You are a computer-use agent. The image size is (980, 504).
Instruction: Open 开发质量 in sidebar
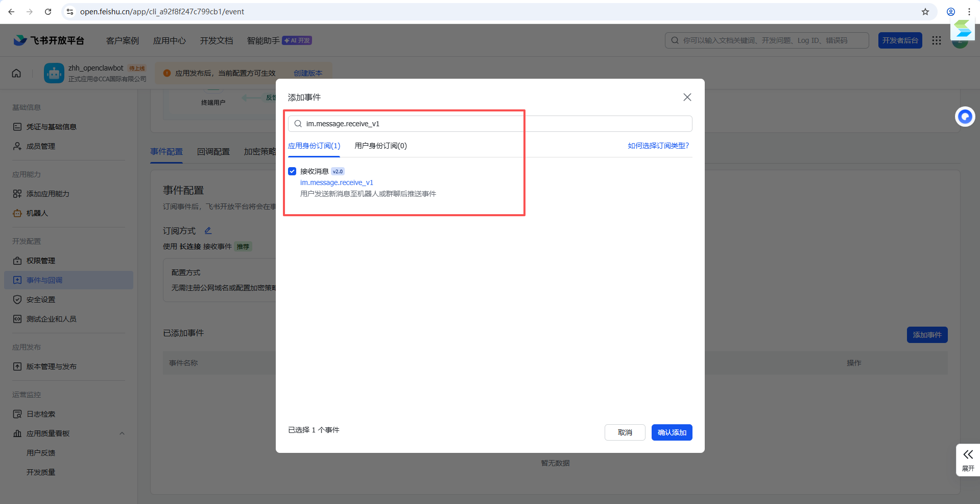(x=41, y=472)
